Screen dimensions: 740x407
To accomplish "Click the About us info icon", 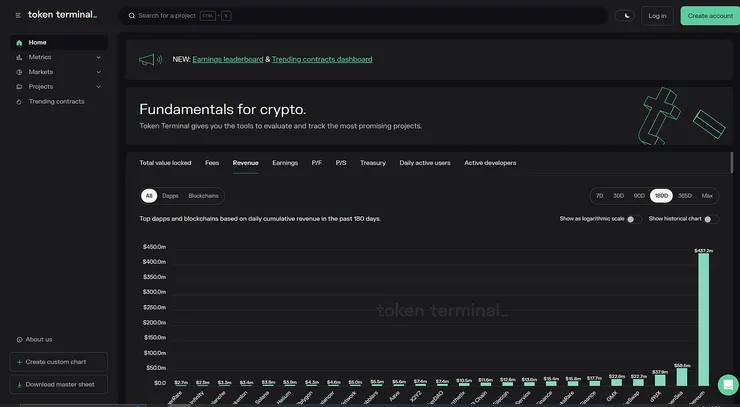I will pyautogui.click(x=19, y=339).
